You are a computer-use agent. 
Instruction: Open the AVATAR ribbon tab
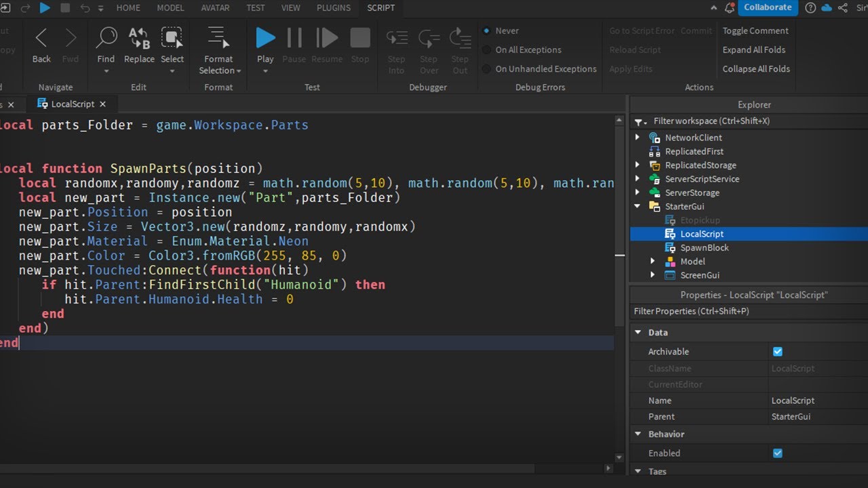215,8
